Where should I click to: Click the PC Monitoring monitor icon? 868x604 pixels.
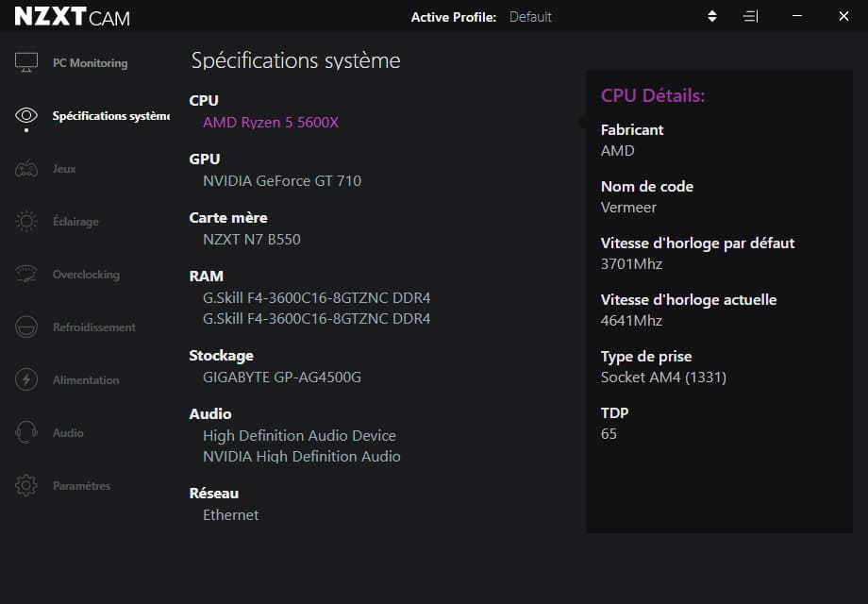click(26, 62)
